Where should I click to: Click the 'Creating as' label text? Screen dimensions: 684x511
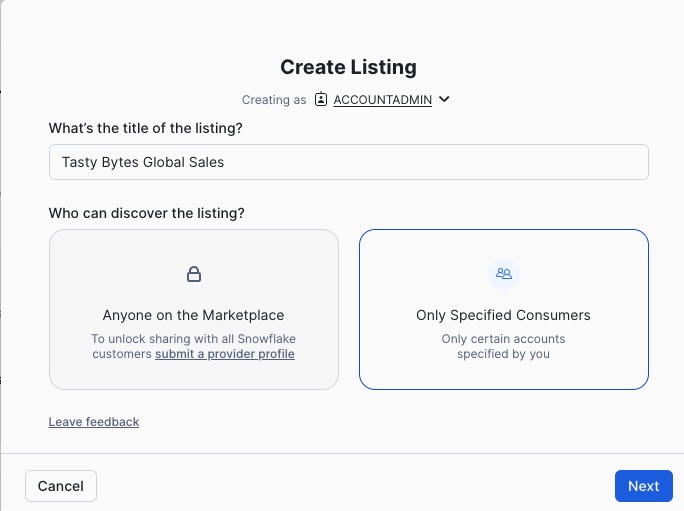pos(275,100)
